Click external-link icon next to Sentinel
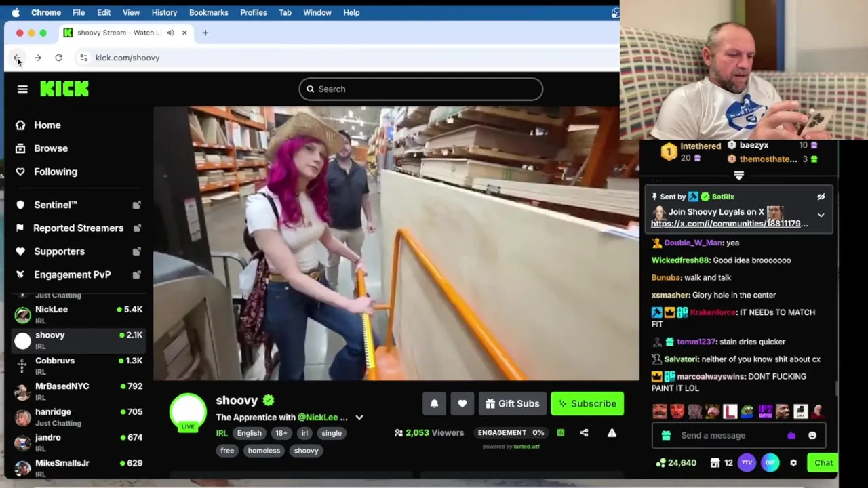Image resolution: width=868 pixels, height=488 pixels. pyautogui.click(x=136, y=205)
